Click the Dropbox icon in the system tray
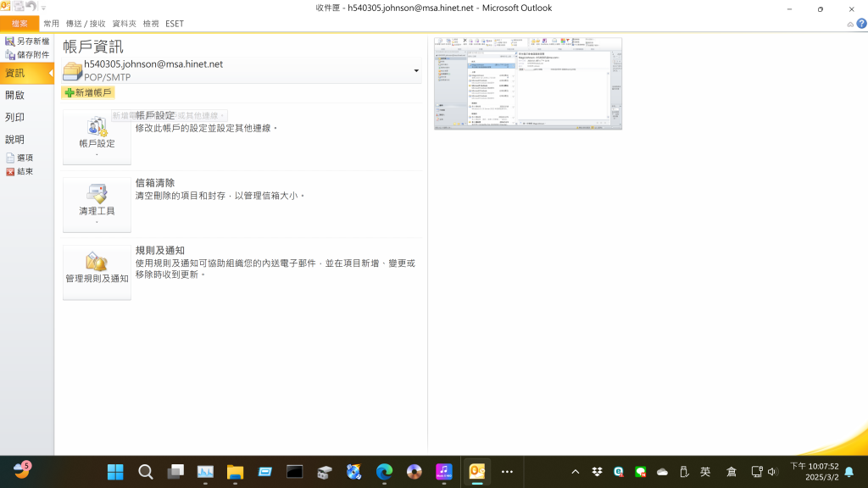868x488 pixels. [598, 472]
